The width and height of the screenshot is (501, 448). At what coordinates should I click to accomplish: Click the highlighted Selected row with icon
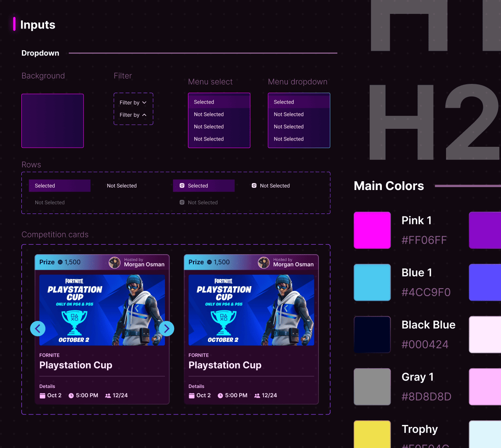tap(204, 185)
